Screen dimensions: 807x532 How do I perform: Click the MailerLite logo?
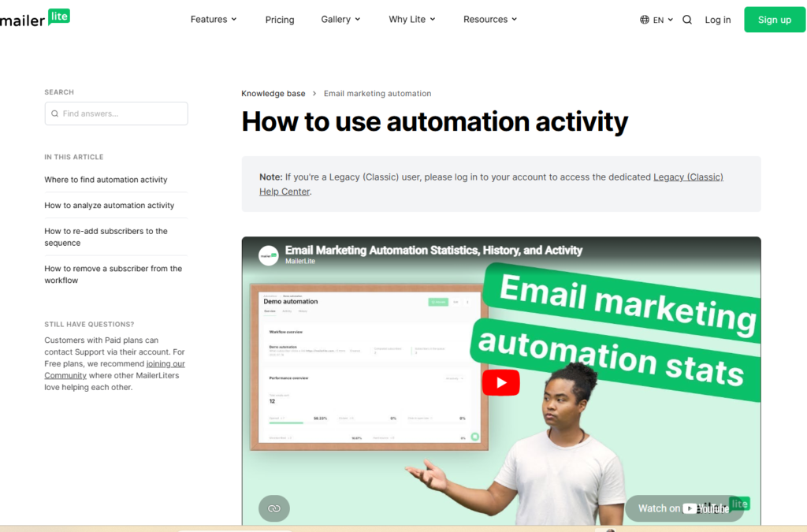[35, 19]
